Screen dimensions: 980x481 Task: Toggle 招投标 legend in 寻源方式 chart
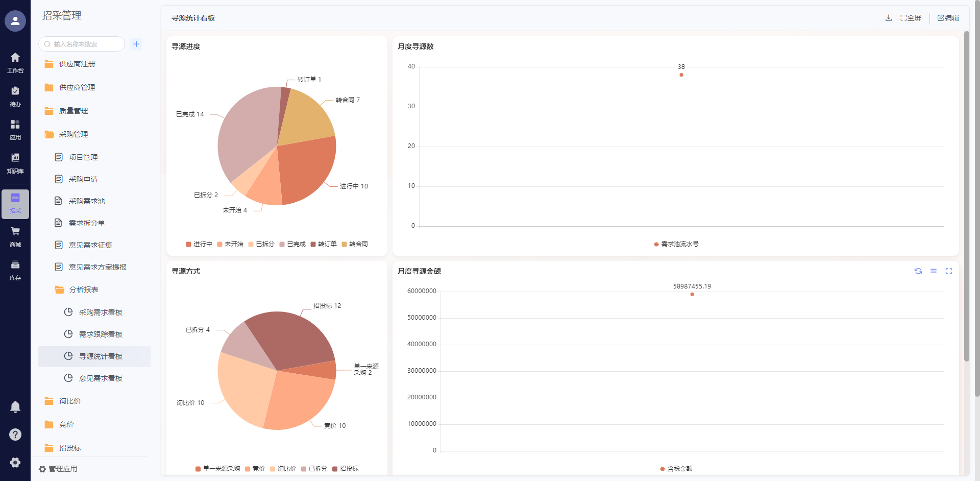[x=346, y=469]
